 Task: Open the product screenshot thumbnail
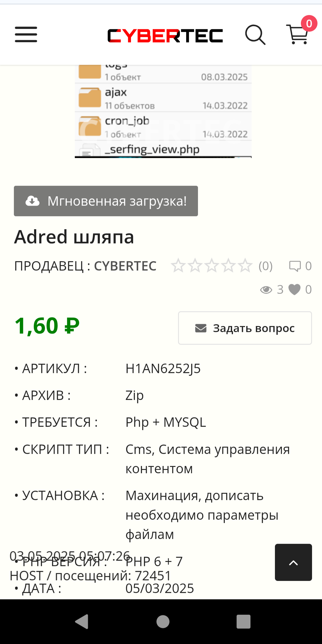tap(163, 111)
